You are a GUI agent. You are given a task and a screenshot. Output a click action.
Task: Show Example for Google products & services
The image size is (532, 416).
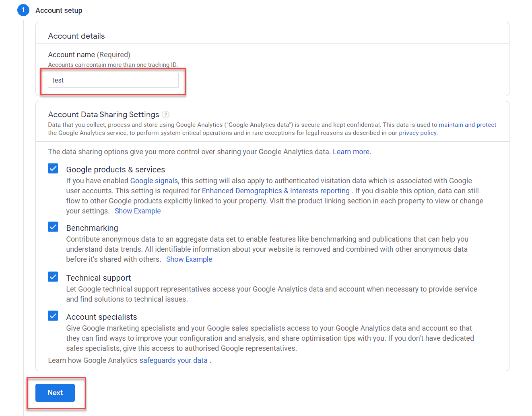138,211
